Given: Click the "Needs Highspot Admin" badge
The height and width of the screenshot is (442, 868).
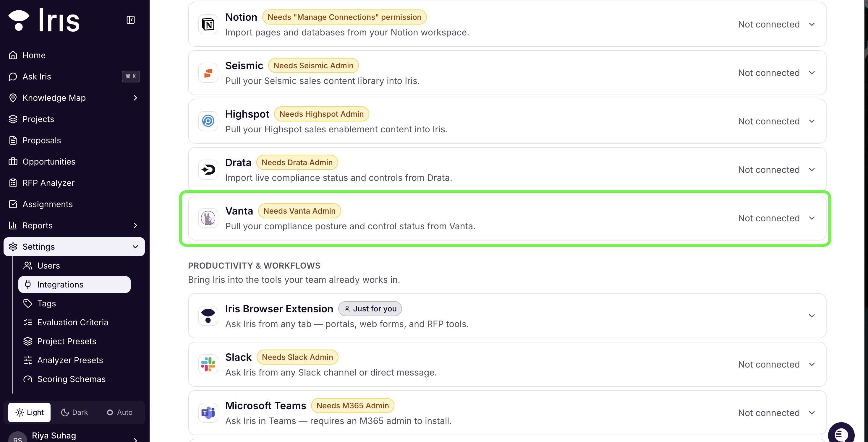Looking at the screenshot, I should click(321, 114).
